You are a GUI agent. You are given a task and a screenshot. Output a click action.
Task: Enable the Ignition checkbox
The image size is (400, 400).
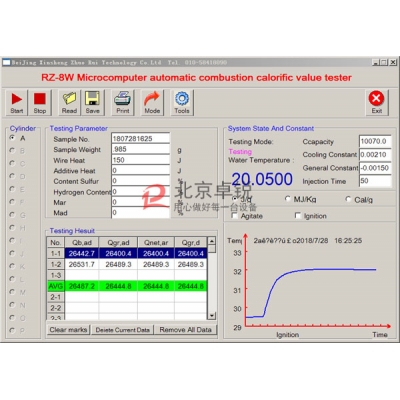298,216
